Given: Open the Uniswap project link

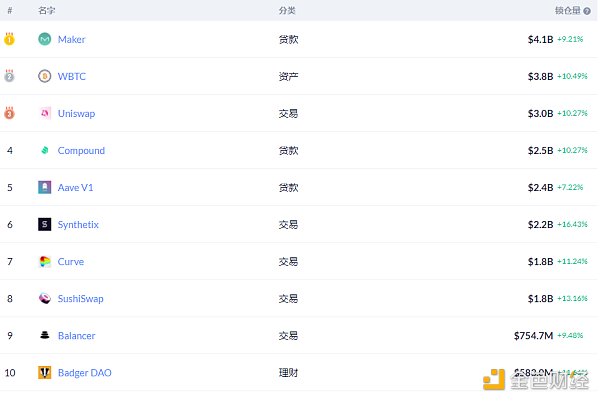Looking at the screenshot, I should pyautogui.click(x=76, y=113).
